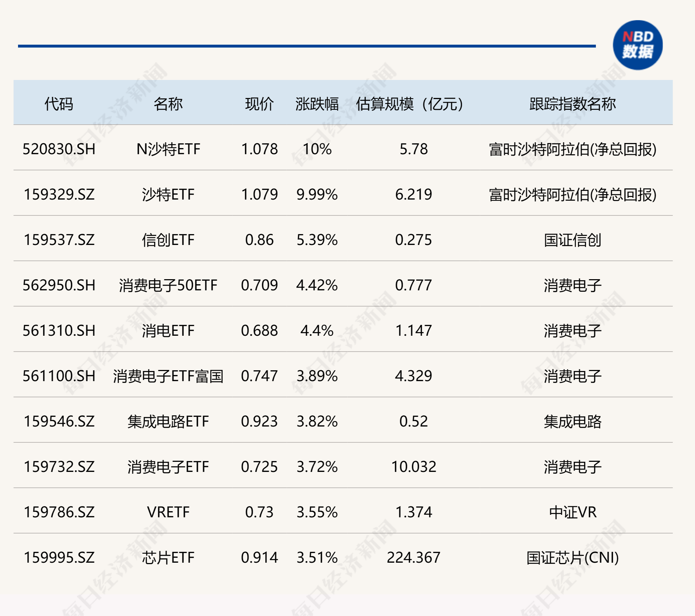This screenshot has height=616, width=695.
Task: Select code 159537.SZ
Action: (59, 240)
